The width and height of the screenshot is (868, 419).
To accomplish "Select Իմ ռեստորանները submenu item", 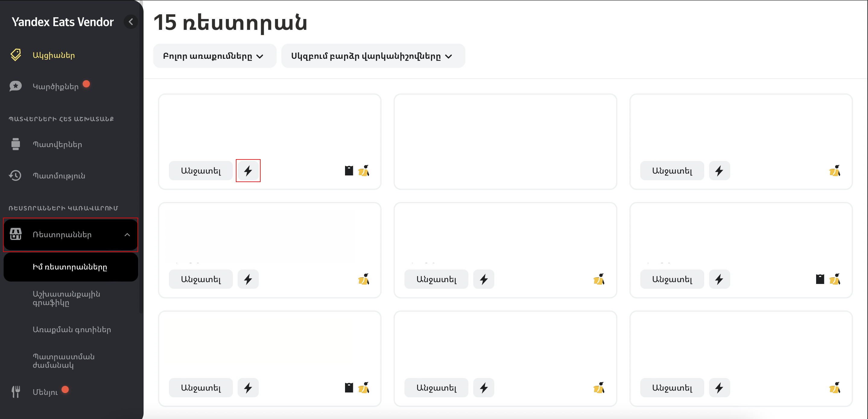I will click(x=70, y=267).
